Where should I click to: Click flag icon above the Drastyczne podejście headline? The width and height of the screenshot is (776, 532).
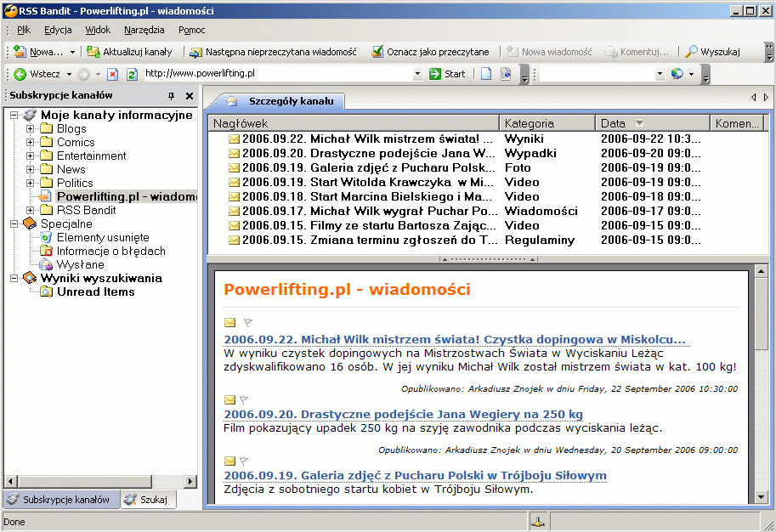243,399
